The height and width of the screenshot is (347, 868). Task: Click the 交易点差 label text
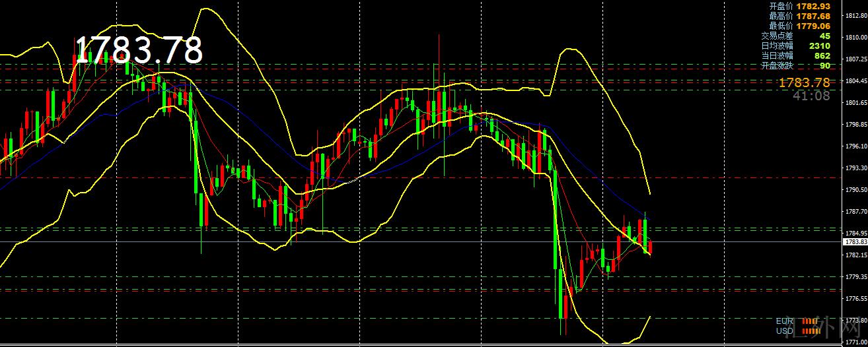tap(777, 36)
